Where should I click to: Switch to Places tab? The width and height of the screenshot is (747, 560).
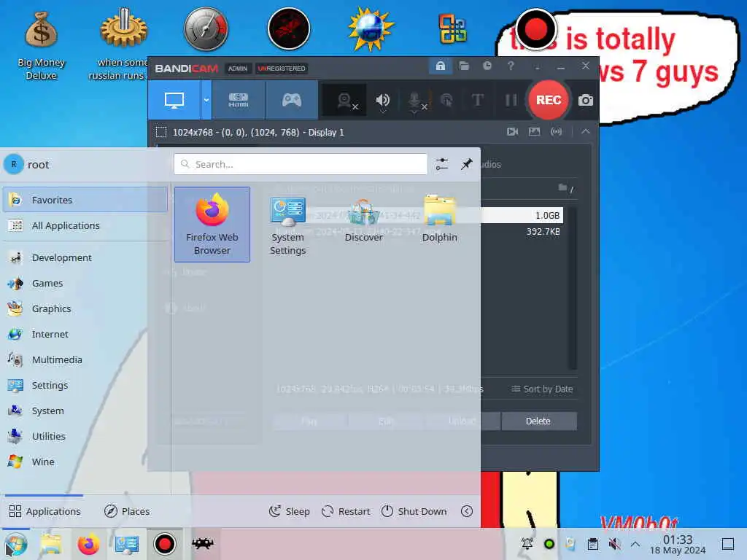127,511
